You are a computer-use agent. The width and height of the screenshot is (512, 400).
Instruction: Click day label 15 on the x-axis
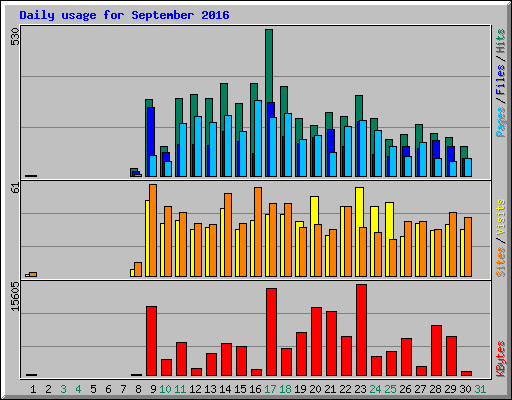pyautogui.click(x=240, y=389)
